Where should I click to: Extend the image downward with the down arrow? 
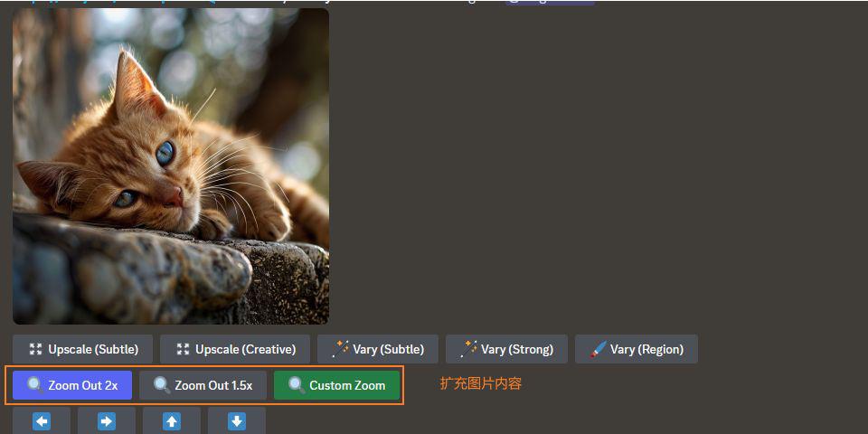[237, 421]
